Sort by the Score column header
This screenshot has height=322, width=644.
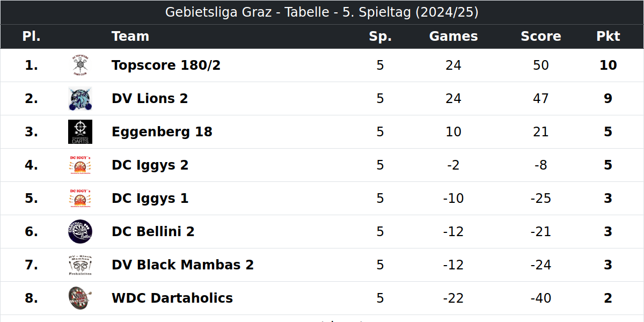tap(541, 36)
